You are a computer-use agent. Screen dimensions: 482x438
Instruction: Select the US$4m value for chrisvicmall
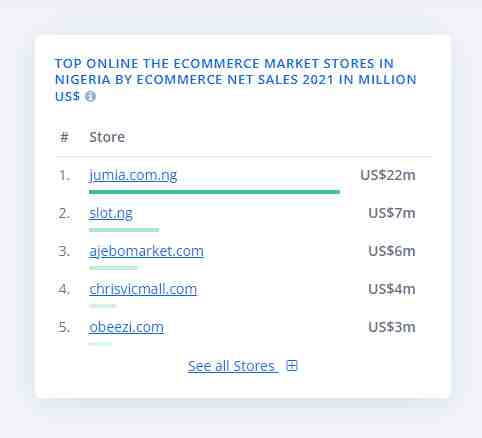[x=392, y=289]
